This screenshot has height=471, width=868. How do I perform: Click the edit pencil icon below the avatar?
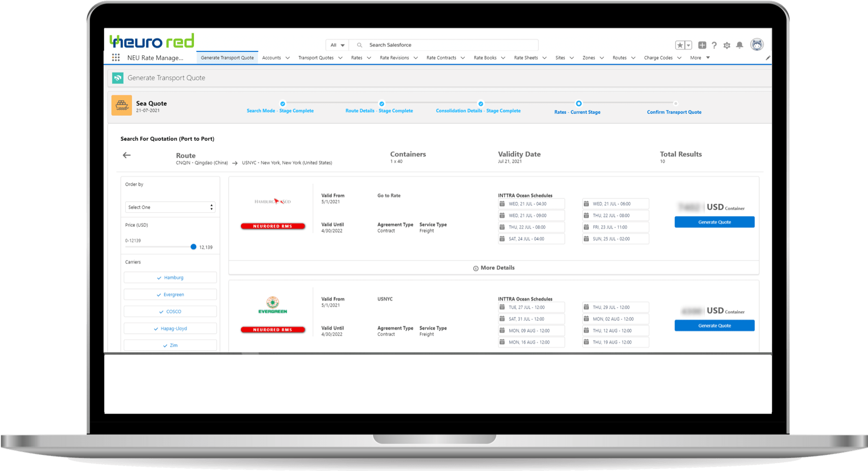[x=768, y=57]
